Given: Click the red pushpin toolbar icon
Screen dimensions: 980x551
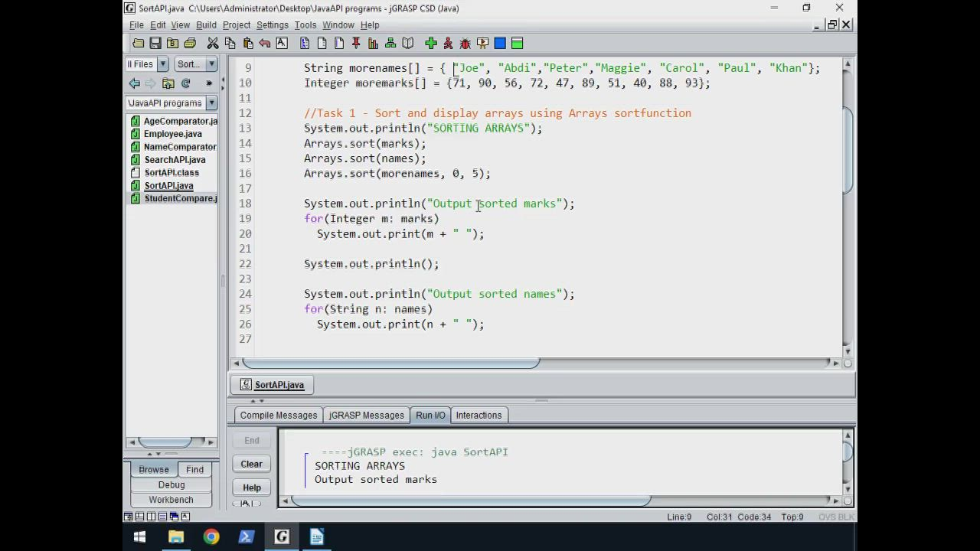Looking at the screenshot, I should click(x=356, y=44).
